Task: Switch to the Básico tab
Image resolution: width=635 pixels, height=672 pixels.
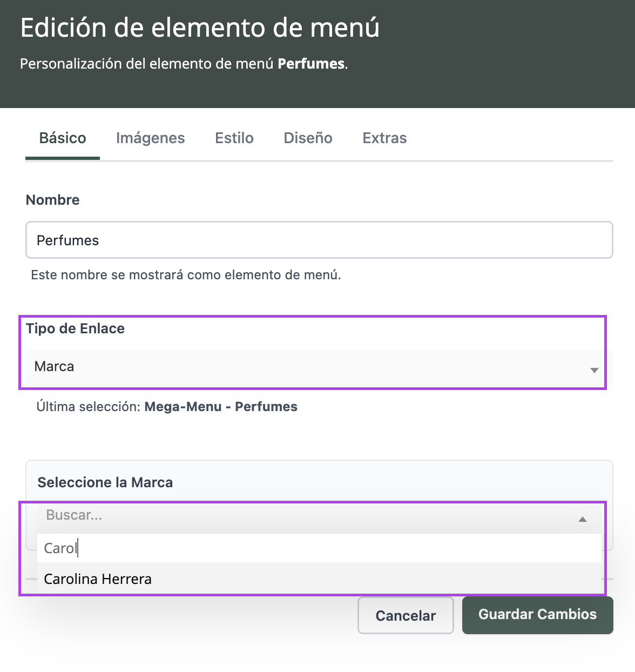Action: point(63,138)
